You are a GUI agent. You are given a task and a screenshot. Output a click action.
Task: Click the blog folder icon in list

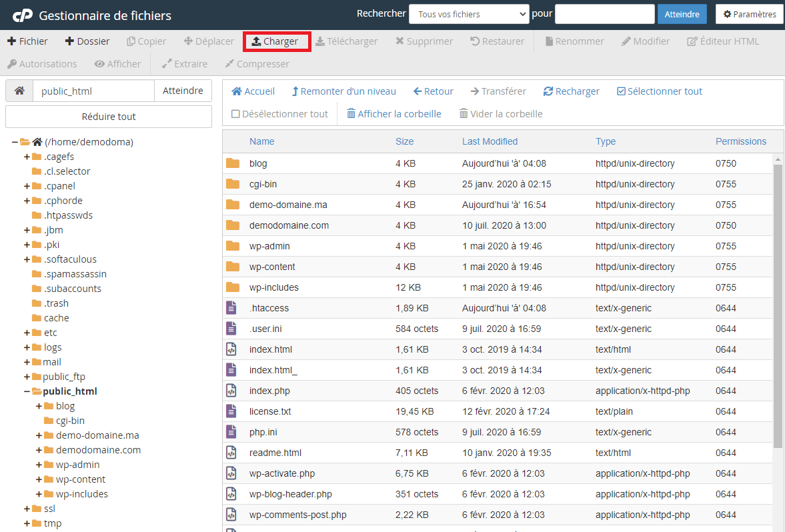point(232,163)
